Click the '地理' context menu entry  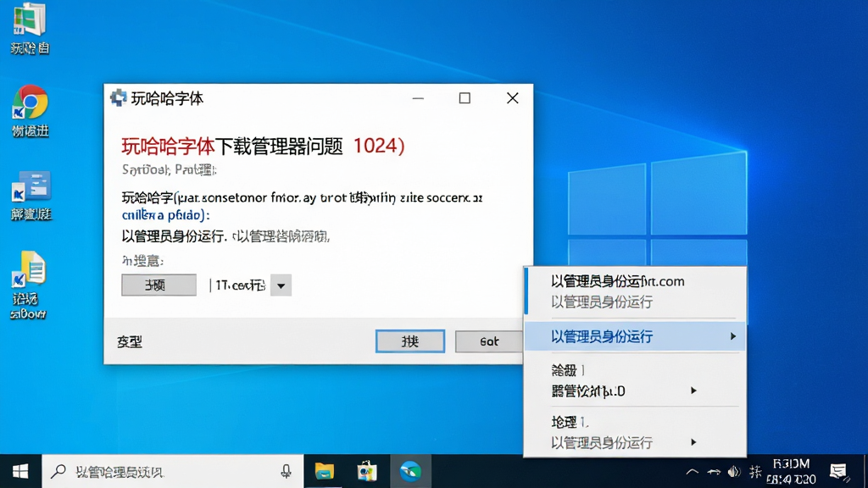[569, 422]
